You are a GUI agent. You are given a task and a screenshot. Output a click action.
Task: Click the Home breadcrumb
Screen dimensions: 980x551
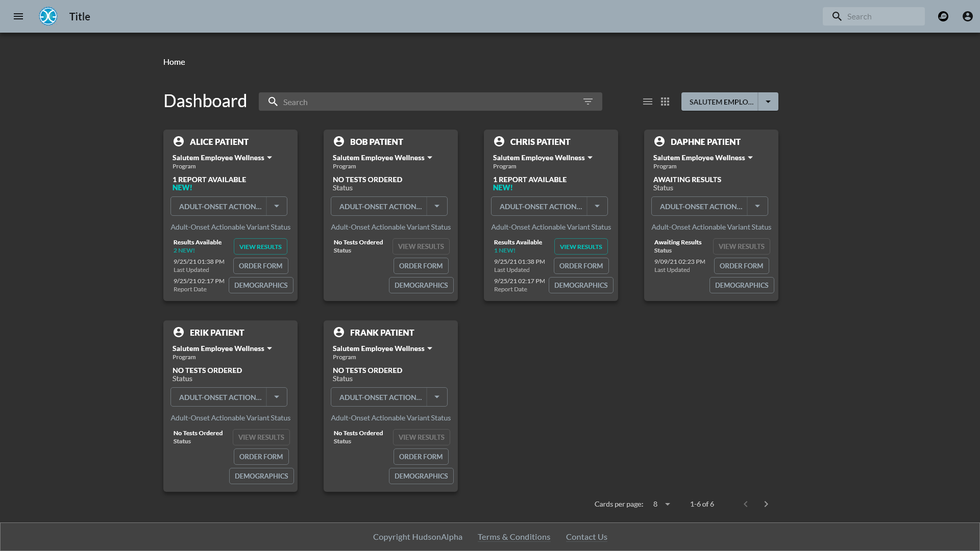(x=174, y=62)
